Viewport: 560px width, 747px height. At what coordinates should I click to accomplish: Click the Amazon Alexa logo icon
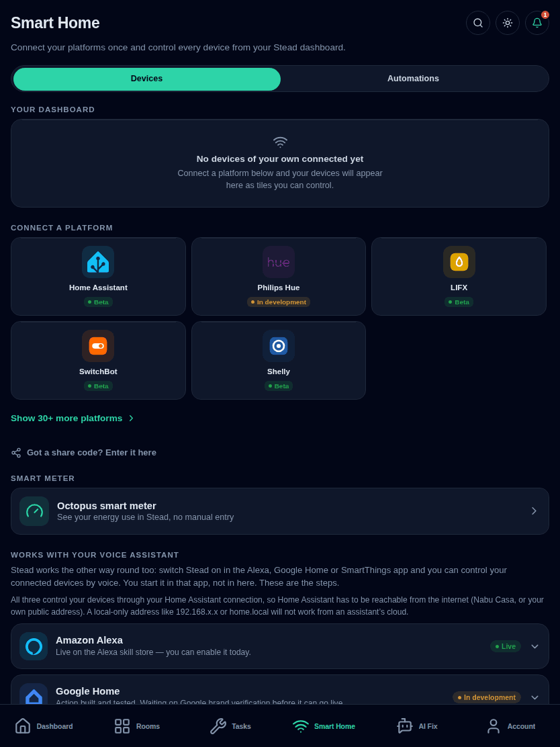[34, 646]
